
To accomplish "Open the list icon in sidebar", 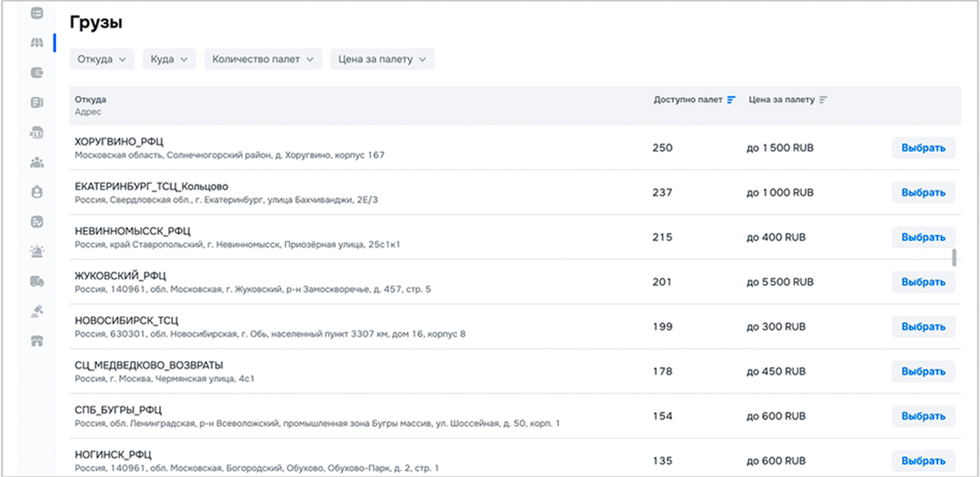I will point(37,13).
